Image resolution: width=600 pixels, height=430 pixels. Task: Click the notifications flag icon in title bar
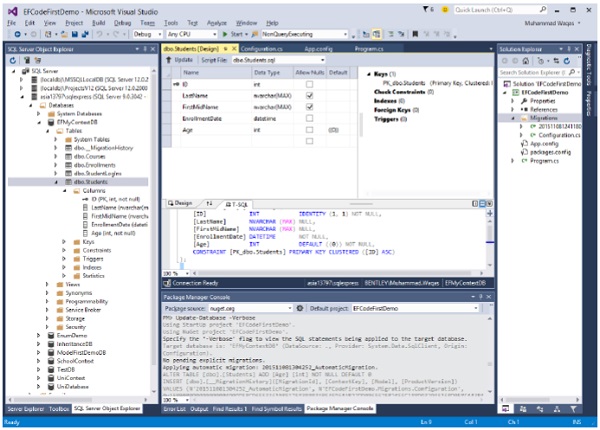pos(424,7)
